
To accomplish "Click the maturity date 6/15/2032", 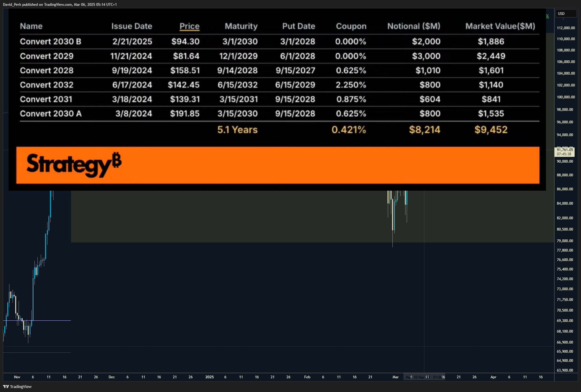I will coord(238,85).
